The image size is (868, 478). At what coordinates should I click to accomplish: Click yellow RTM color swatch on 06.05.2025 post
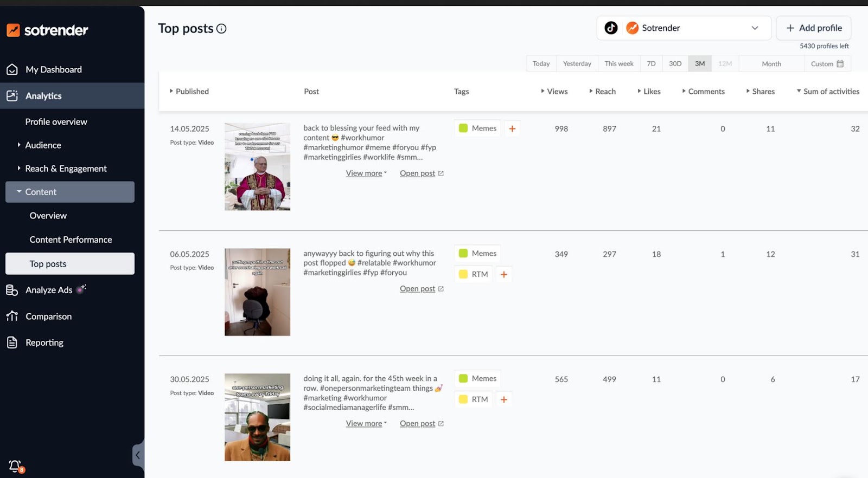(463, 274)
